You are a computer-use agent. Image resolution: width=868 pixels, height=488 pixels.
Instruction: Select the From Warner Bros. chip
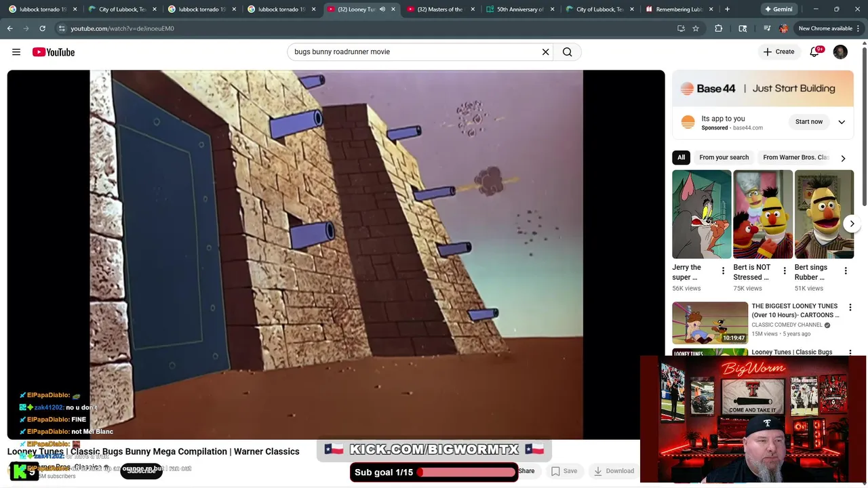tap(796, 157)
